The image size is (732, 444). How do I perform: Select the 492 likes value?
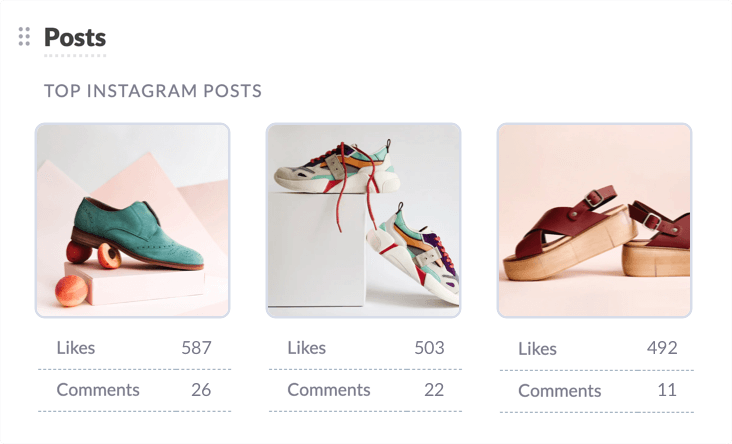coord(662,348)
